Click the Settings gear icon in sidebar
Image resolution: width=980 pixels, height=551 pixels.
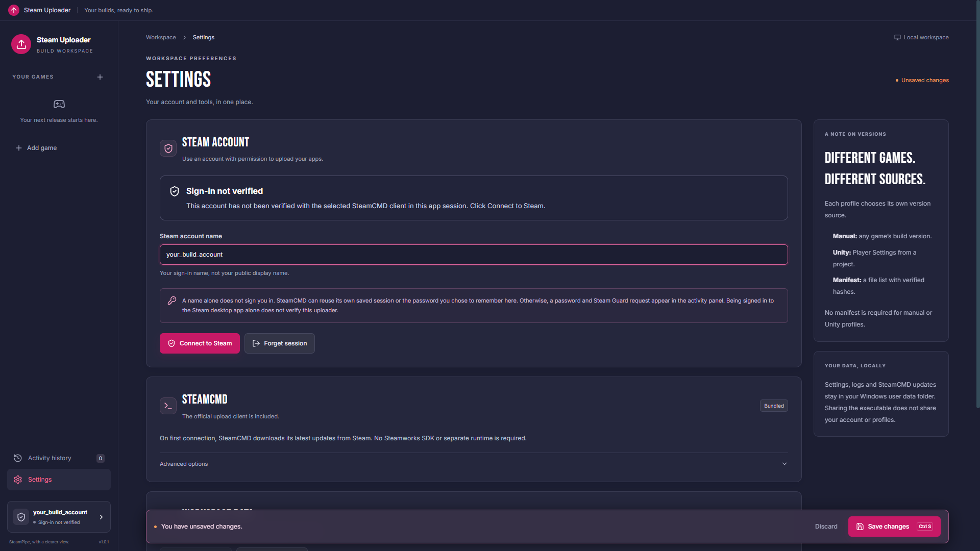pyautogui.click(x=18, y=480)
